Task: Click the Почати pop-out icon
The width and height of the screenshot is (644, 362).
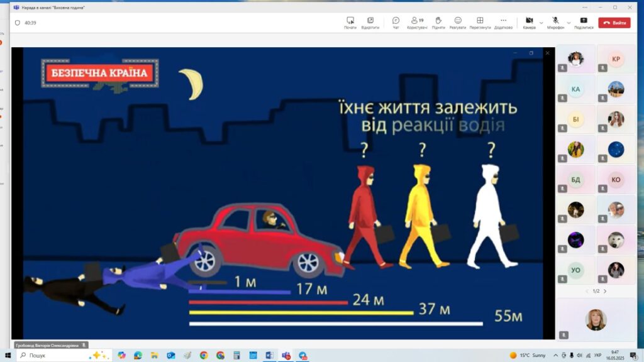Action: (x=350, y=23)
